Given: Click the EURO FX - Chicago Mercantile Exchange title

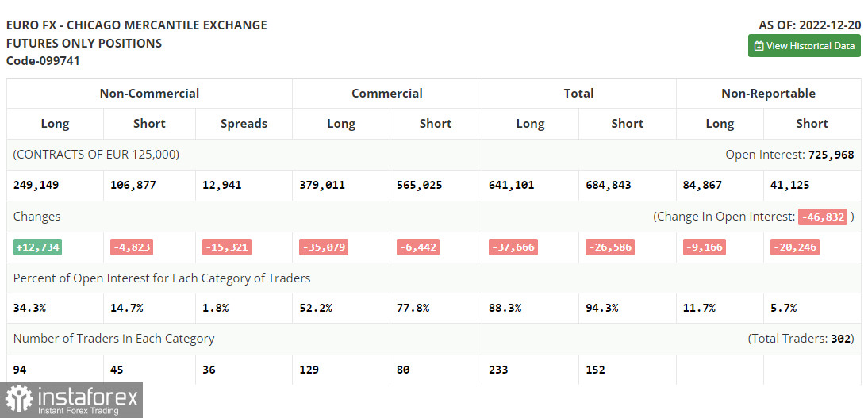Looking at the screenshot, I should click(x=136, y=25).
